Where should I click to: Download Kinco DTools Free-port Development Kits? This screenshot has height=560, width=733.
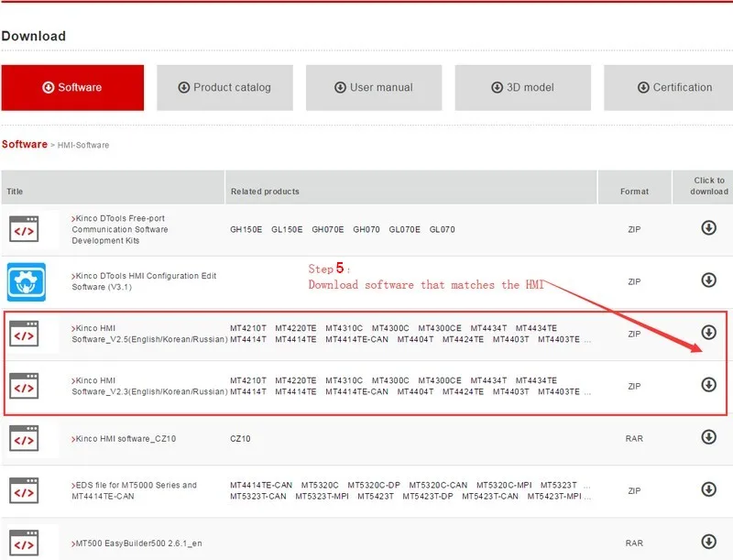click(x=708, y=228)
